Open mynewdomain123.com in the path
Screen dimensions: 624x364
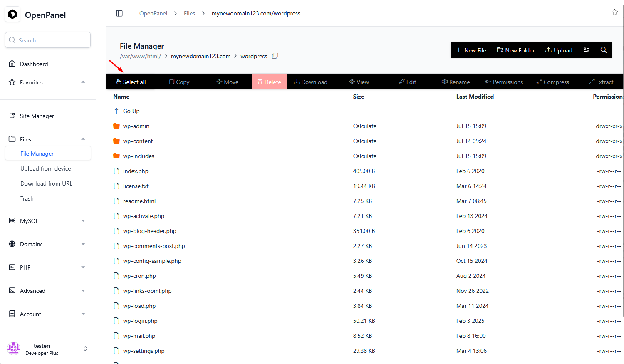(201, 56)
